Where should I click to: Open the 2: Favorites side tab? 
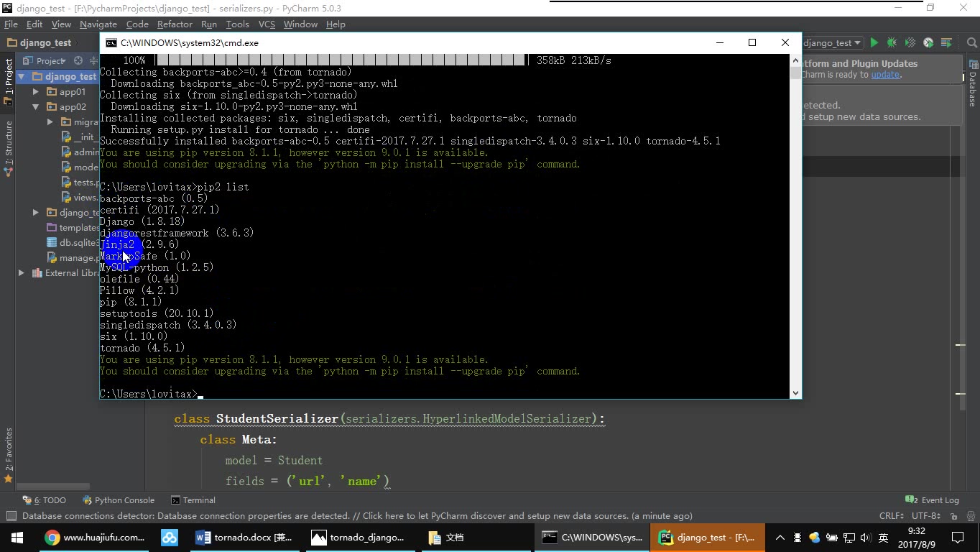click(x=8, y=454)
